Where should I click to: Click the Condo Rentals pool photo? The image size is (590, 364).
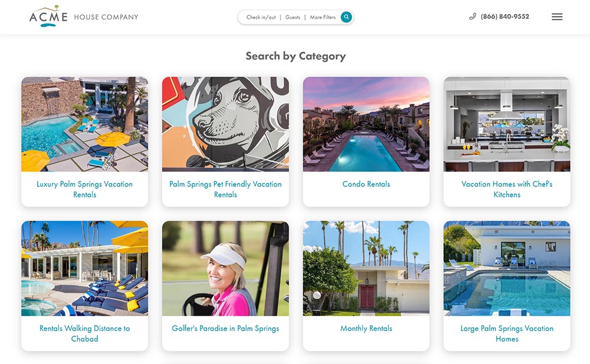pos(366,123)
